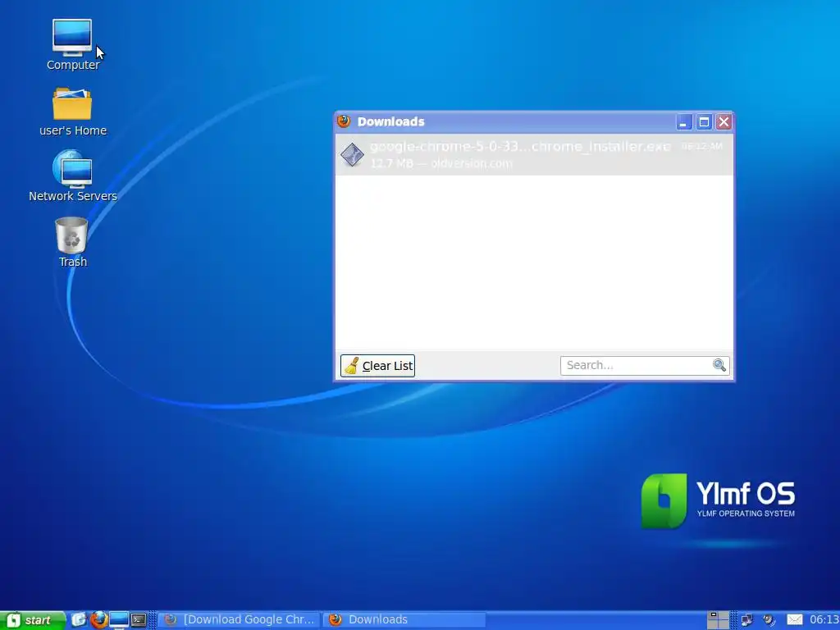Click the Firefox icon in the Downloads title bar
The width and height of the screenshot is (840, 630).
(344, 121)
